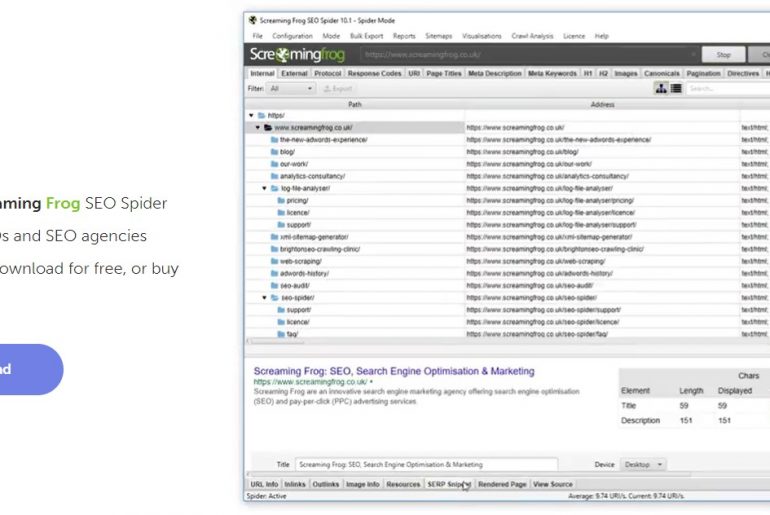Open the View Source bottom tab
Viewport: 770px width, 515px height.
pos(553,485)
